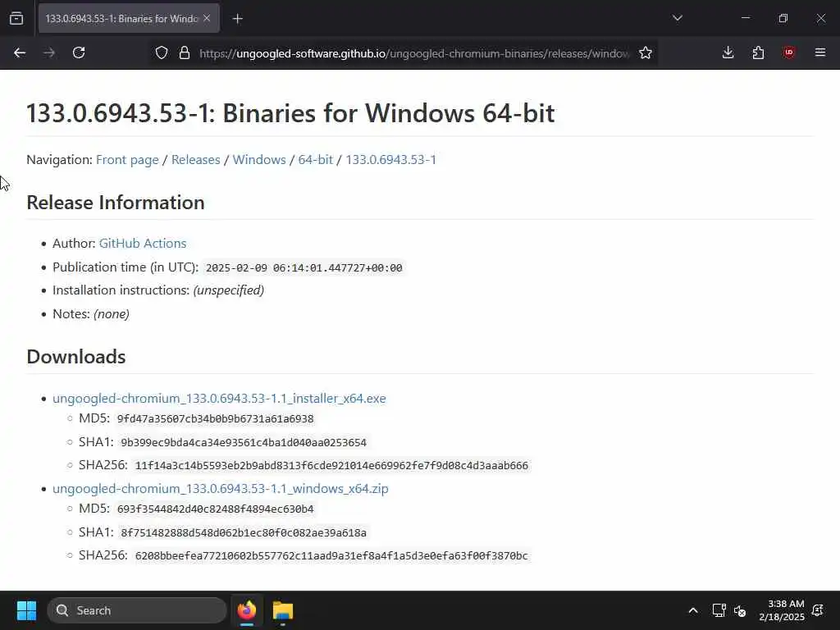Open a new tab with plus button
This screenshot has height=630, width=840.
(237, 19)
